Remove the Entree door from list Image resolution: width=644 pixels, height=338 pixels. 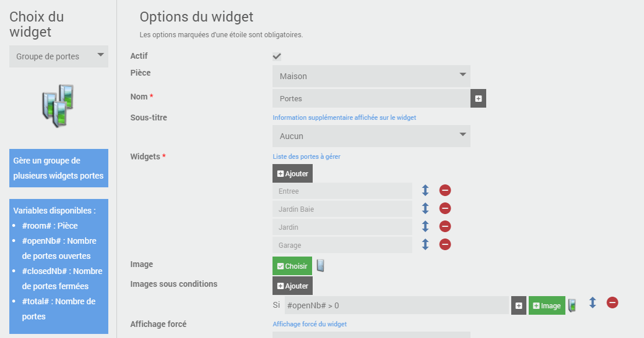click(x=445, y=190)
